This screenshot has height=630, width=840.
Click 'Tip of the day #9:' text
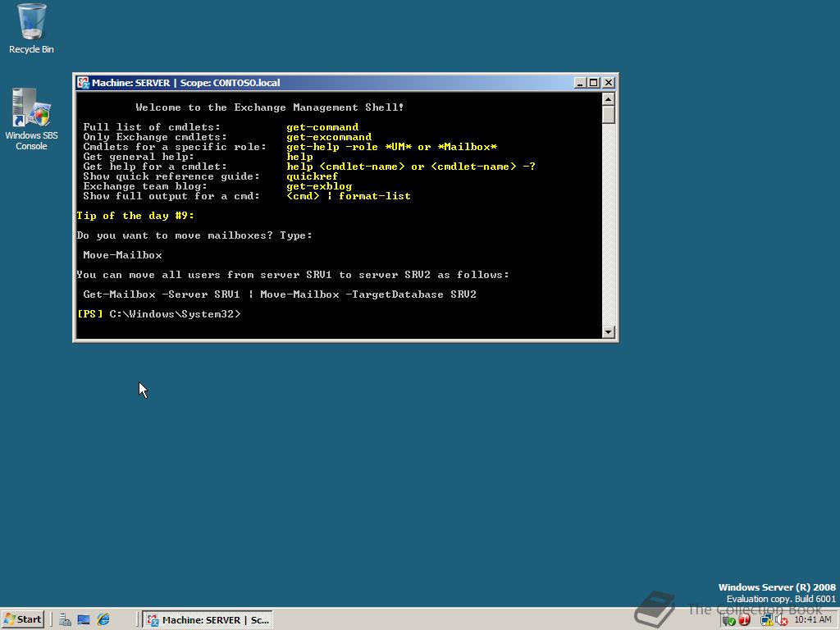click(135, 216)
